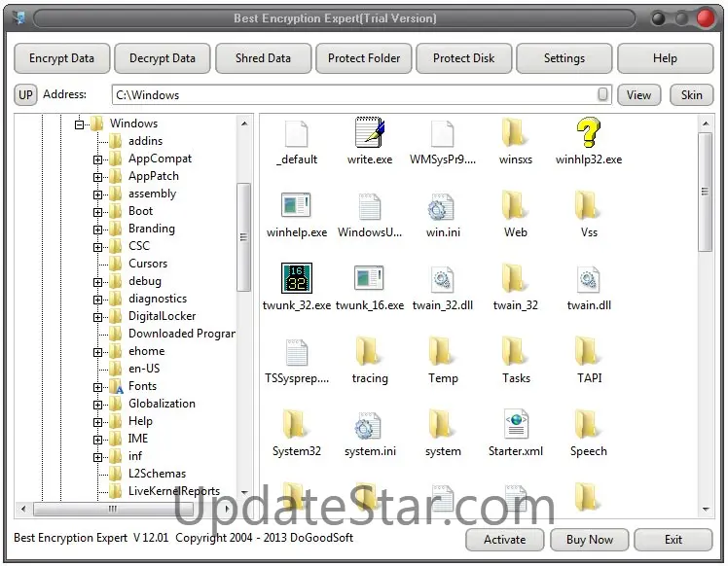Select the Vss folder icon

[587, 205]
